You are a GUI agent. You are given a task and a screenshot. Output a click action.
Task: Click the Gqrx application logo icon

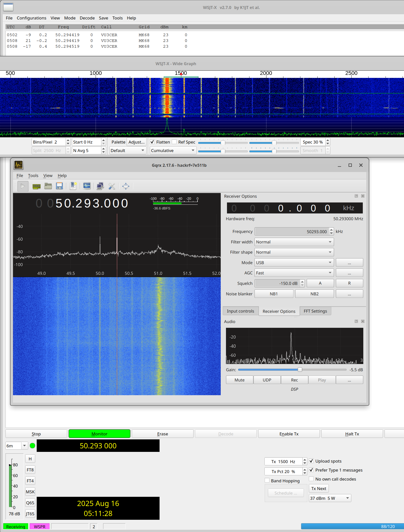[18, 165]
